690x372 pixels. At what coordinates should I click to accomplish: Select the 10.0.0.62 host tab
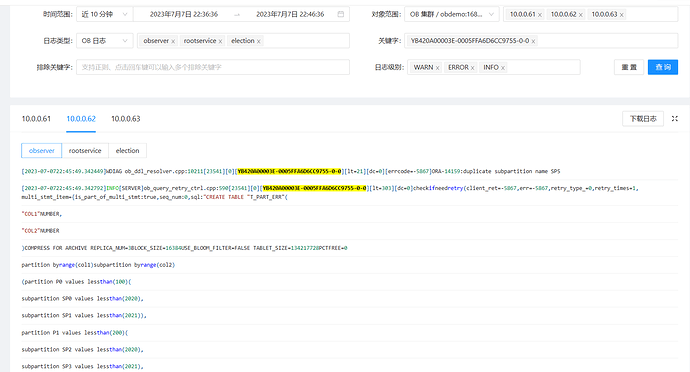click(81, 119)
